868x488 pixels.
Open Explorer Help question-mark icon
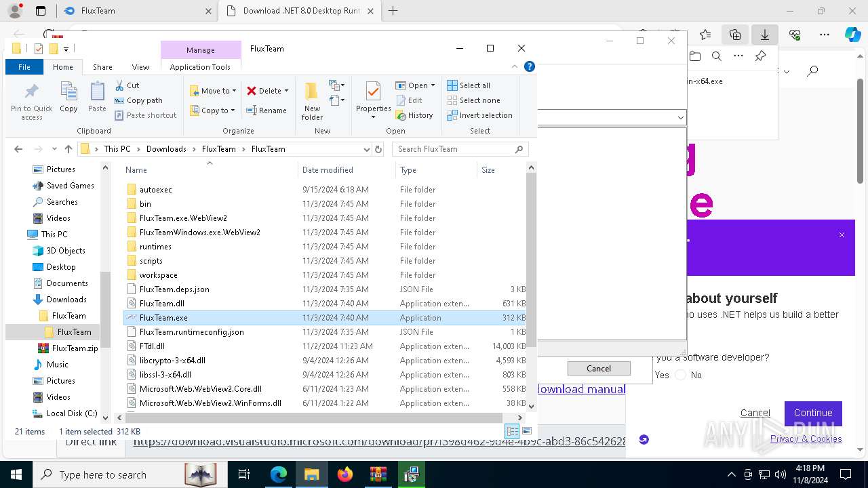click(x=530, y=66)
